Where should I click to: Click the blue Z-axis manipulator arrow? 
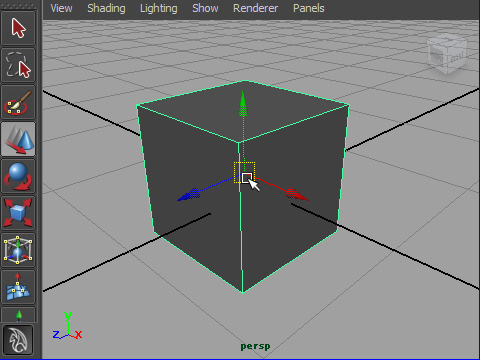pyautogui.click(x=189, y=195)
